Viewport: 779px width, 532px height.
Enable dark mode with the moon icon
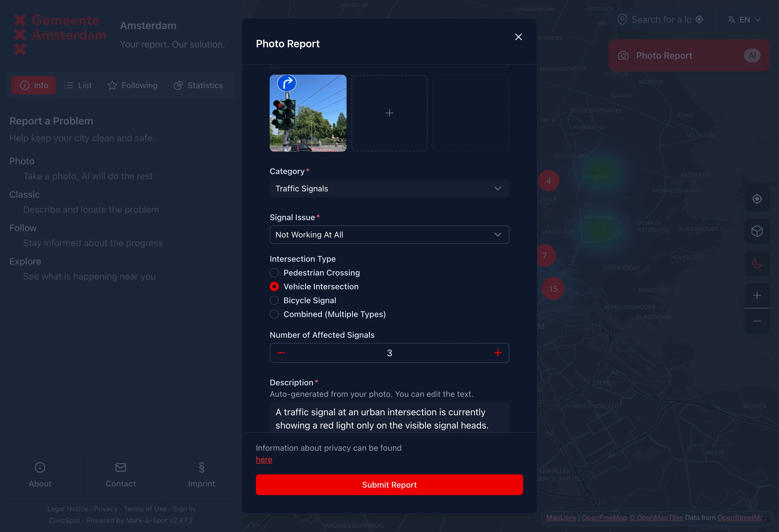[x=757, y=263]
